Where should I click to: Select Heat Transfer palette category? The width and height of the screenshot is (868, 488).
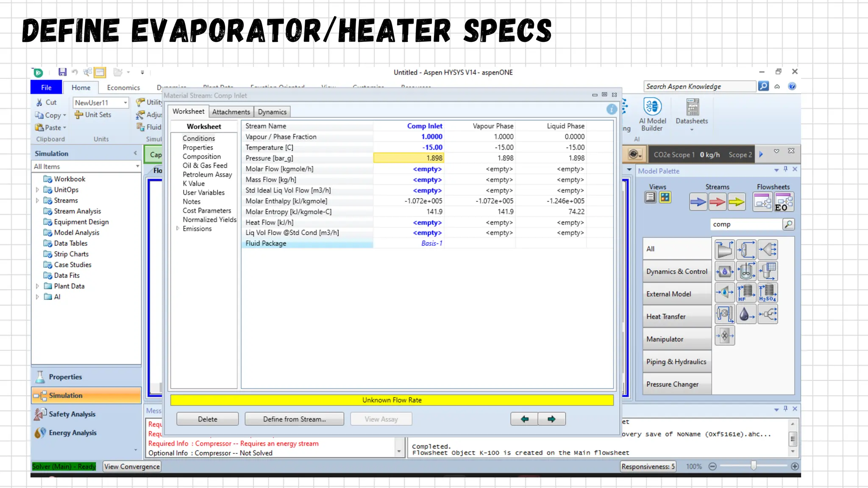click(x=677, y=316)
